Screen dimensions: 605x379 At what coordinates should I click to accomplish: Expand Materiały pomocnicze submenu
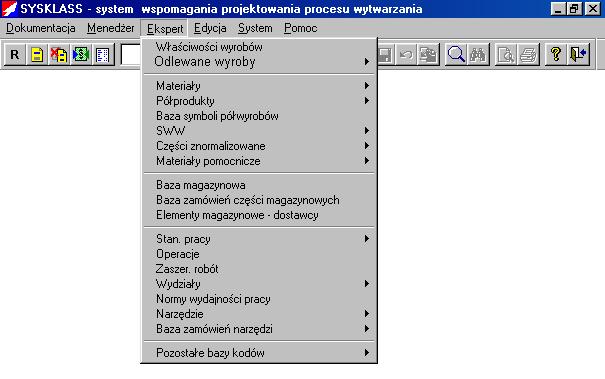[x=259, y=161]
